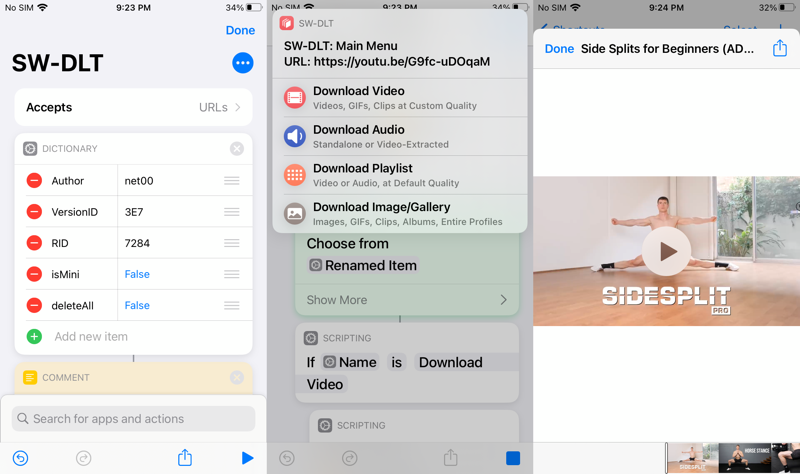Add new item to the dictionary
The image size is (800, 474).
[x=90, y=337]
